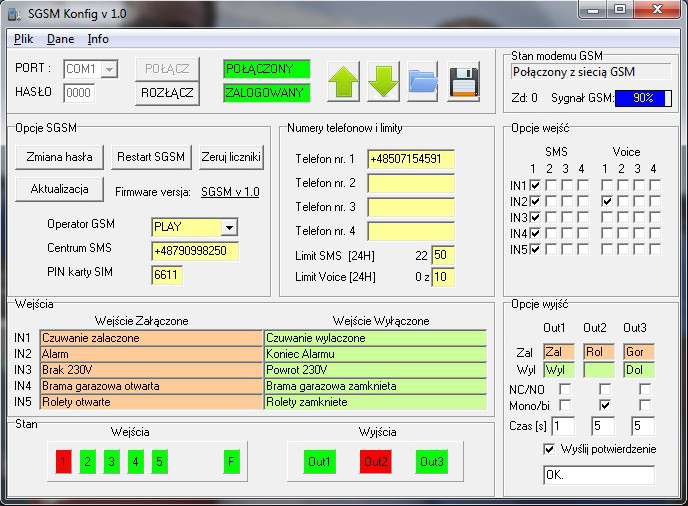Click the greyed POŁĄCZ button
Screen dimensions: 688x506
(x=167, y=69)
